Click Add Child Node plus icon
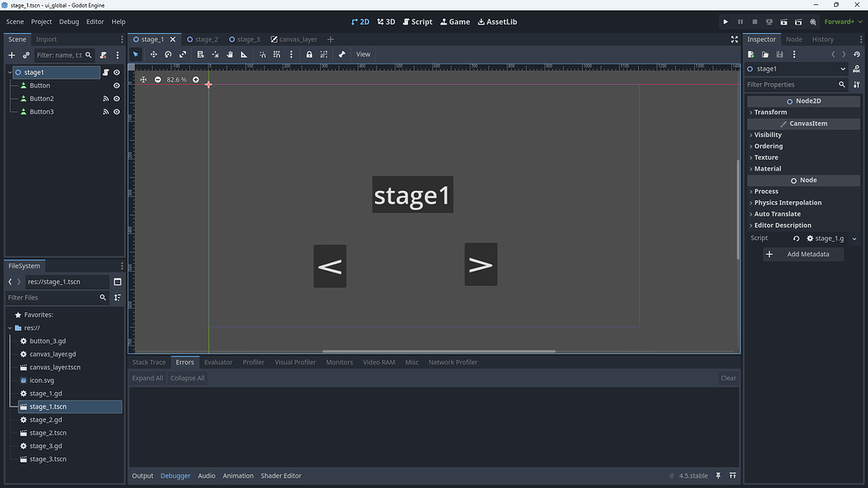 [x=12, y=55]
